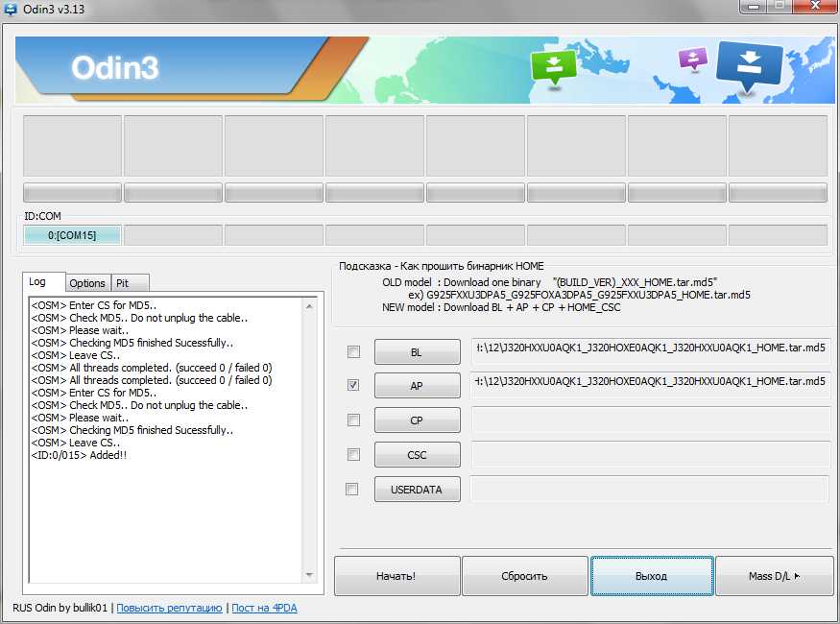Switch to the Log tab
Image resolution: width=840 pixels, height=624 pixels.
43,281
